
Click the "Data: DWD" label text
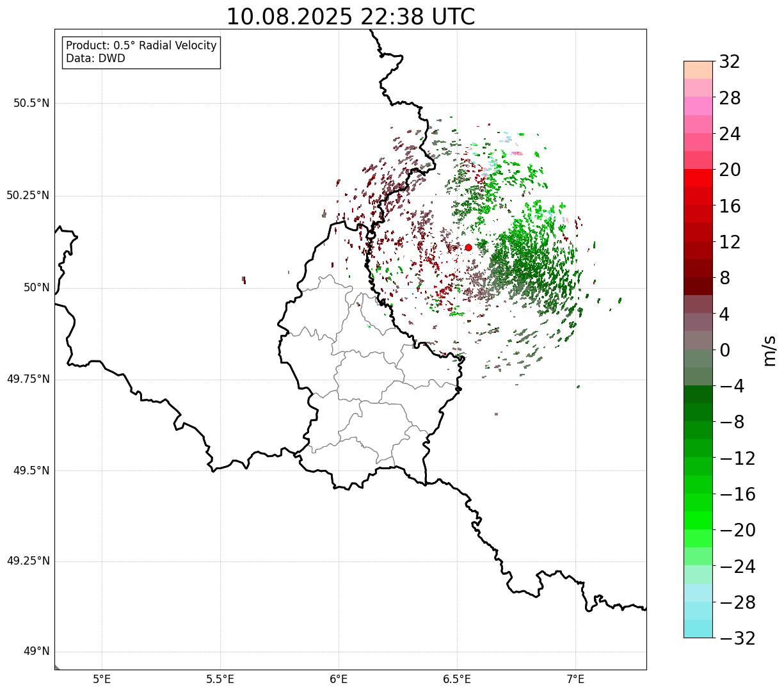95,58
